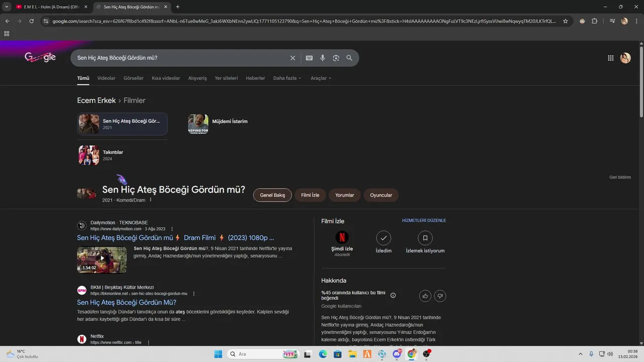The height and width of the screenshot is (362, 644).
Task: Start voice search with microphone icon
Action: coord(323,58)
